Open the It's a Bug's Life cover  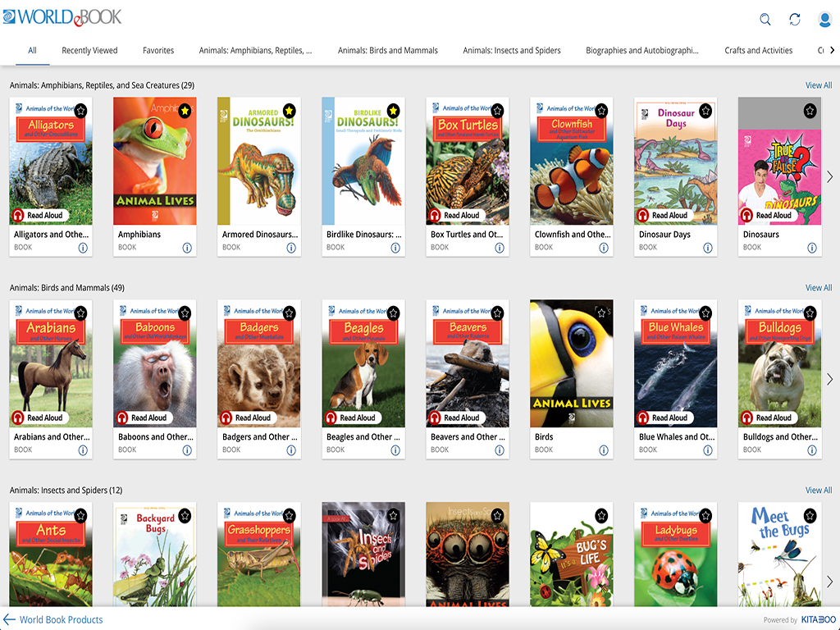tap(571, 554)
